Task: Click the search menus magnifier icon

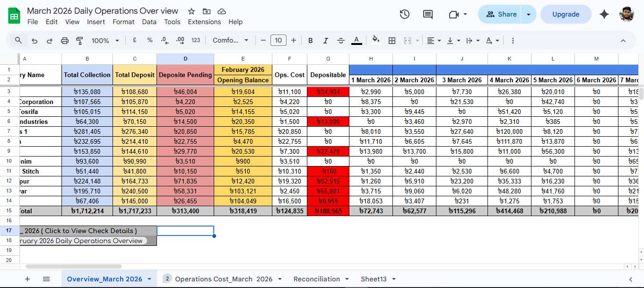Action: pyautogui.click(x=18, y=40)
